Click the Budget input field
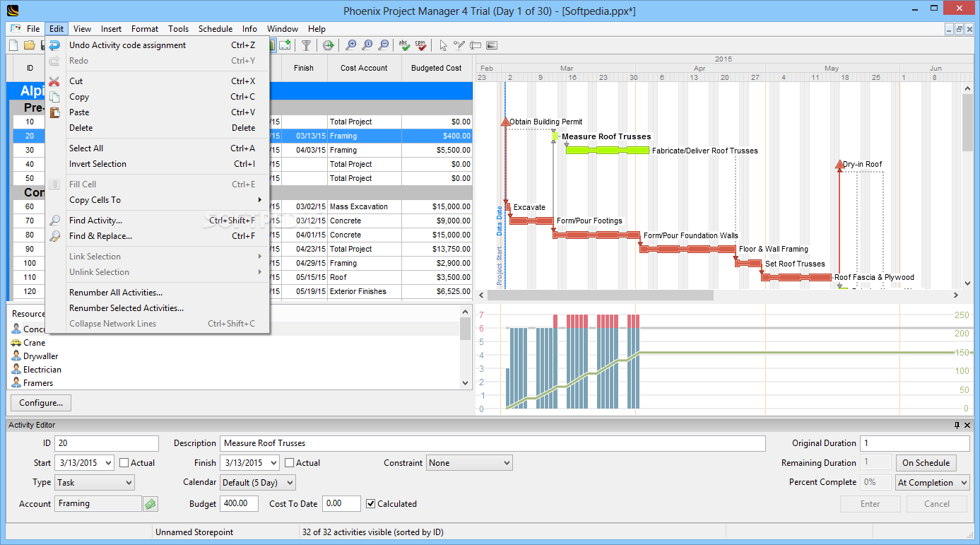Viewport: 980px width, 545px height. 240,504
